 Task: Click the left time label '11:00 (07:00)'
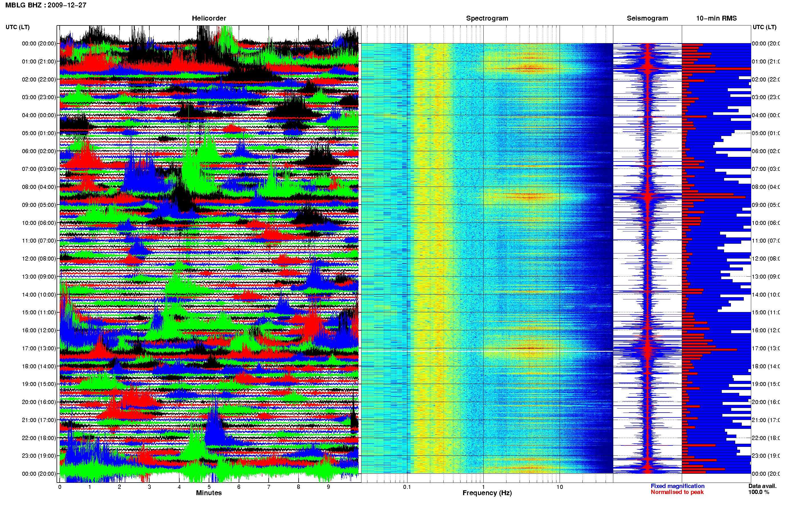tap(39, 241)
